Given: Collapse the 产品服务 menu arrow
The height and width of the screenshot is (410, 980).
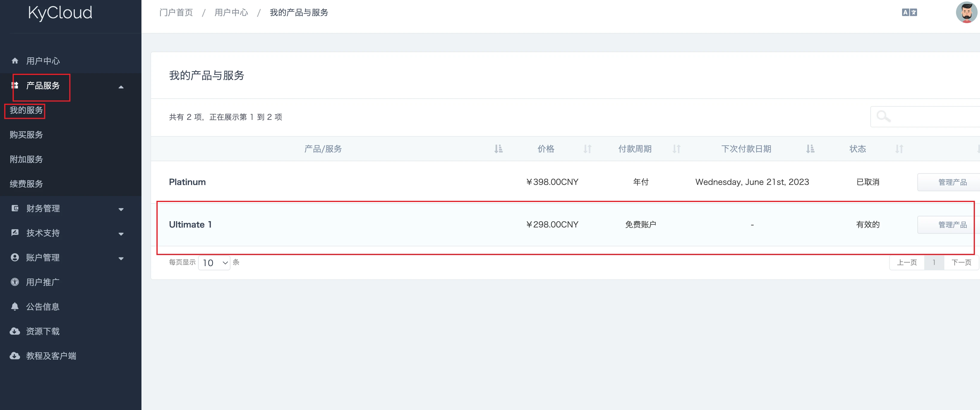Looking at the screenshot, I should 121,87.
